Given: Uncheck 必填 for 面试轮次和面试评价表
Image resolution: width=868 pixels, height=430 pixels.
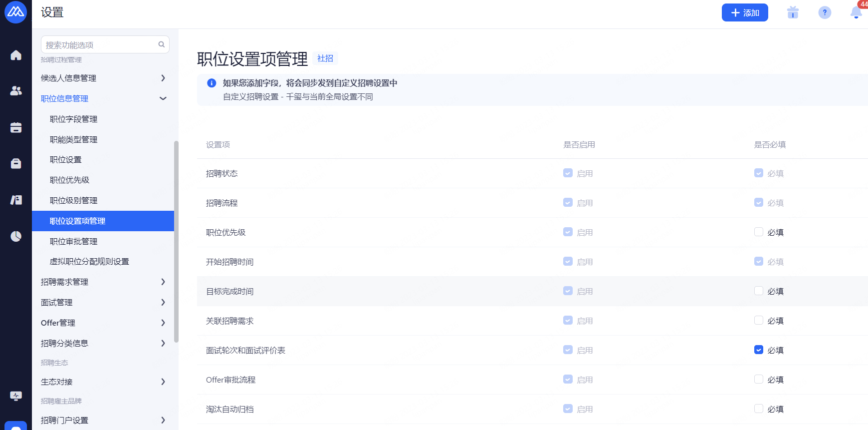Looking at the screenshot, I should 758,350.
